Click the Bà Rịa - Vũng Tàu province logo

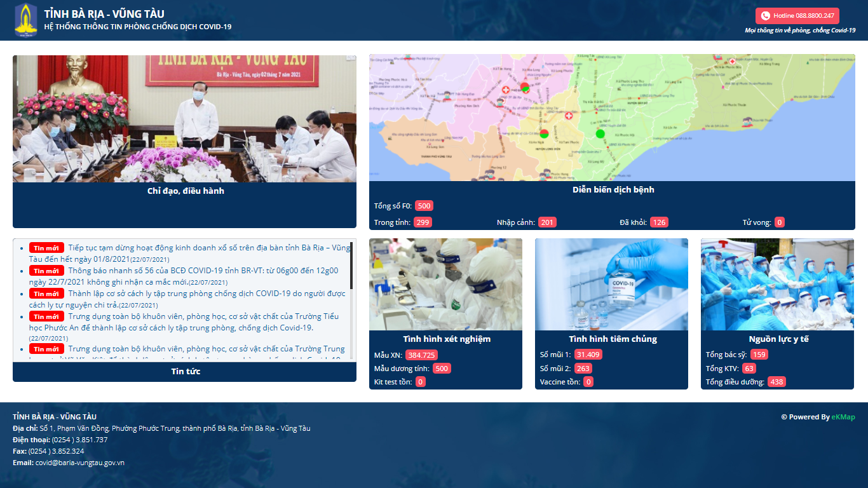[x=26, y=20]
